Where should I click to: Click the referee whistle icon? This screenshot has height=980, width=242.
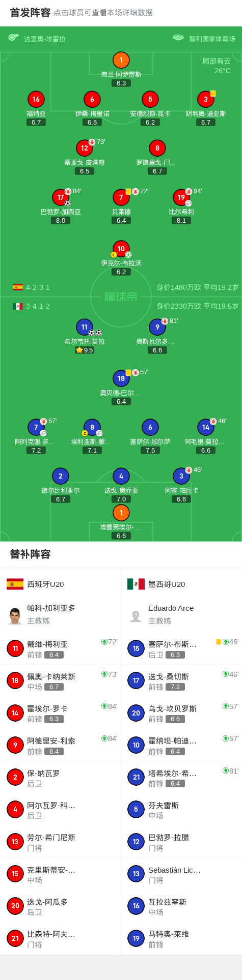13,38
